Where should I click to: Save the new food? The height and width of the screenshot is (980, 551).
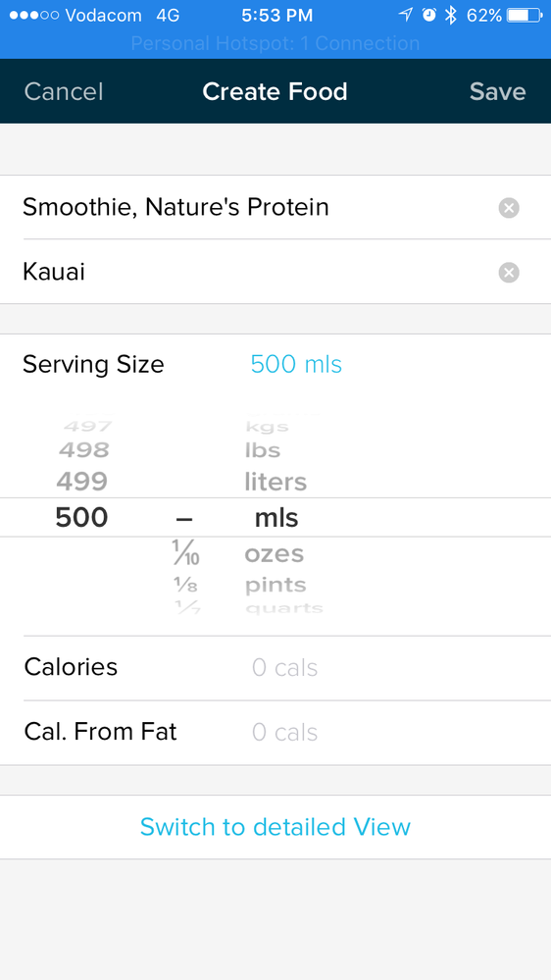pos(498,92)
